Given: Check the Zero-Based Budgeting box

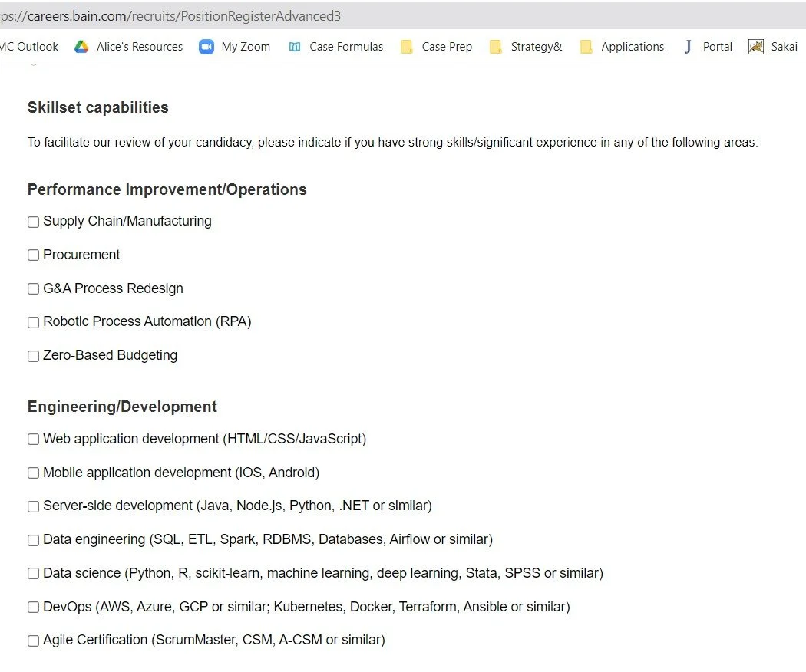Looking at the screenshot, I should 34,356.
